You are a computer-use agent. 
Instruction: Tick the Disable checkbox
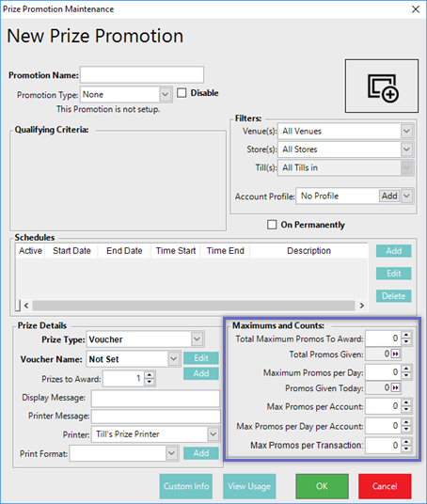tap(182, 93)
